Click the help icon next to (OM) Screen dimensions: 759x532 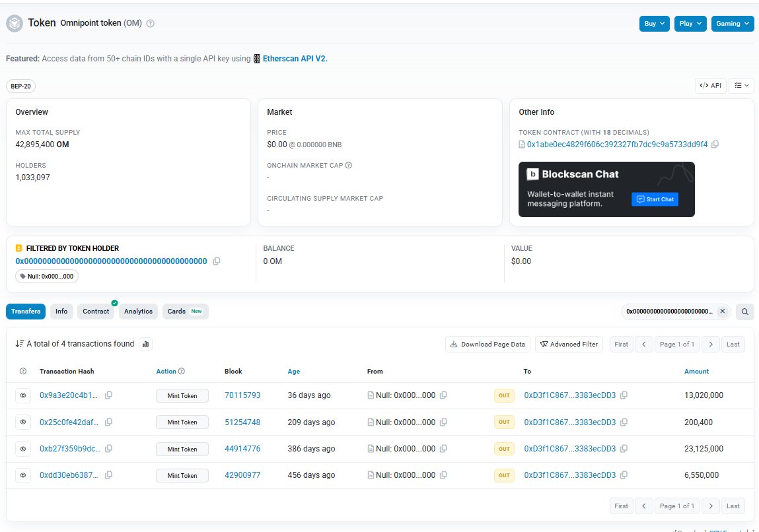click(x=151, y=23)
